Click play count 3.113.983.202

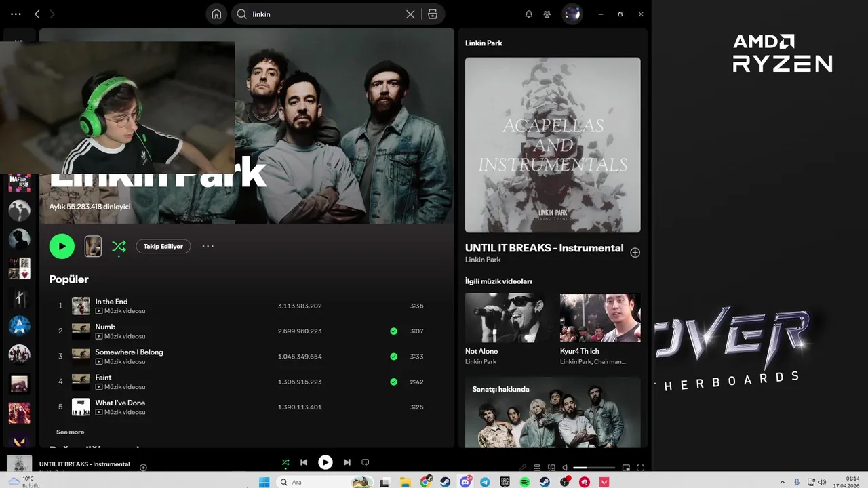point(300,306)
